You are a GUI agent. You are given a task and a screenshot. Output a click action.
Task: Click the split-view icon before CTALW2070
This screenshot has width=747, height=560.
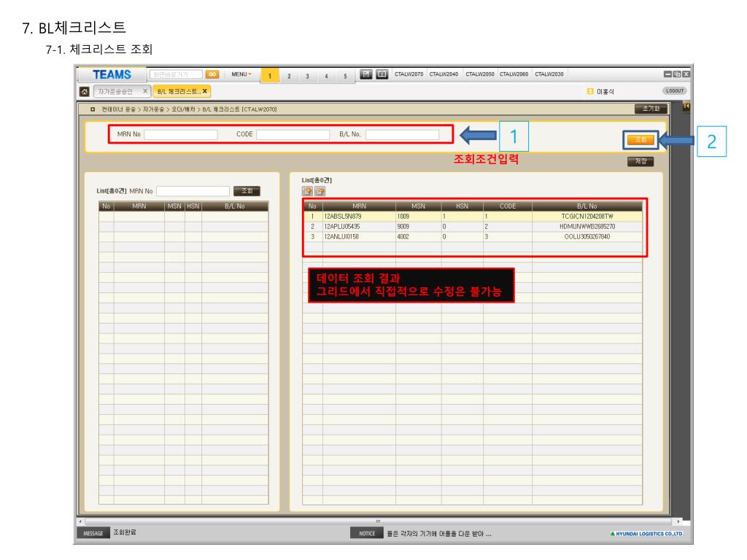381,74
